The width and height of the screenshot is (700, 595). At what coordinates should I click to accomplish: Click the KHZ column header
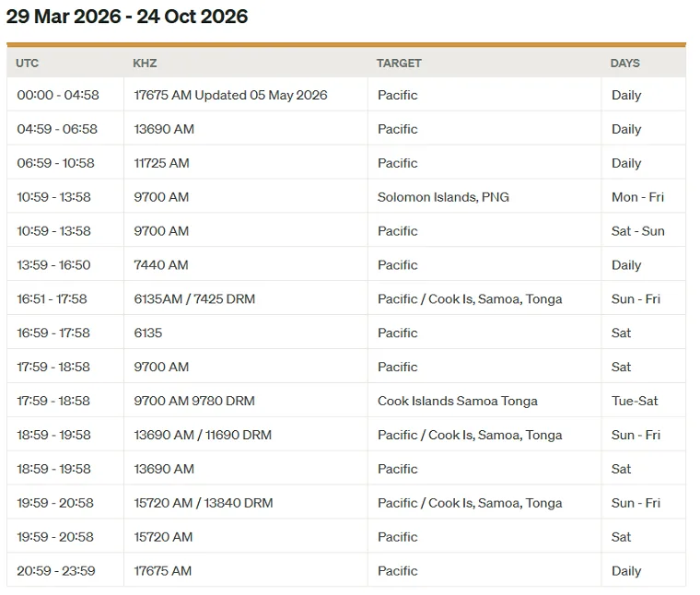(x=145, y=63)
